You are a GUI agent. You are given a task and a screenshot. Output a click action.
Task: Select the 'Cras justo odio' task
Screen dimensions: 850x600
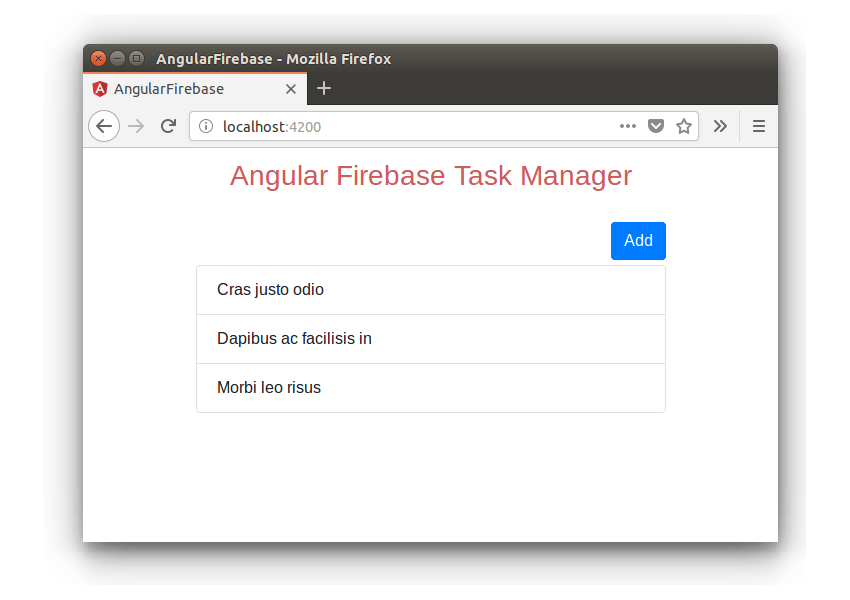pos(431,290)
